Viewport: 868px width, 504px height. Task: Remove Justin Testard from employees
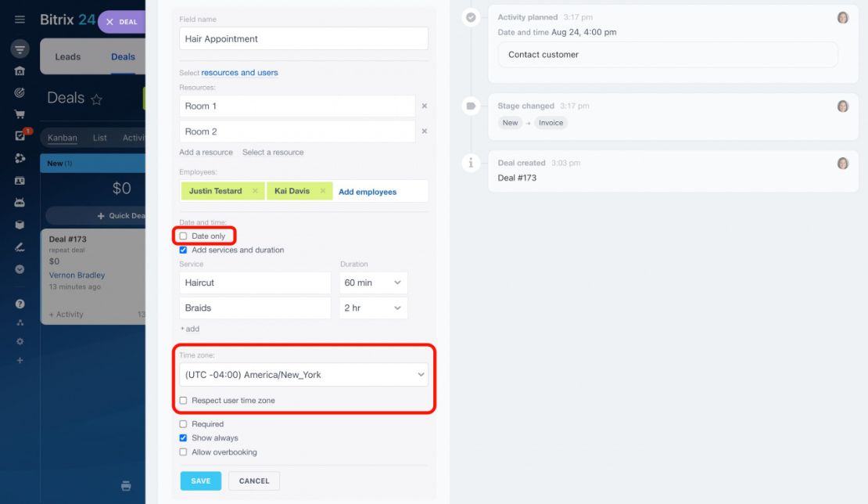255,191
